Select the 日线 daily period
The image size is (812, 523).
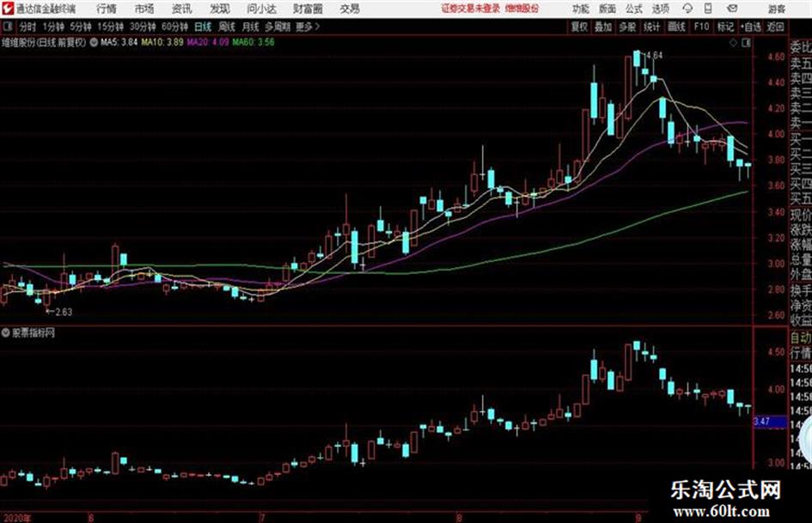(x=203, y=27)
